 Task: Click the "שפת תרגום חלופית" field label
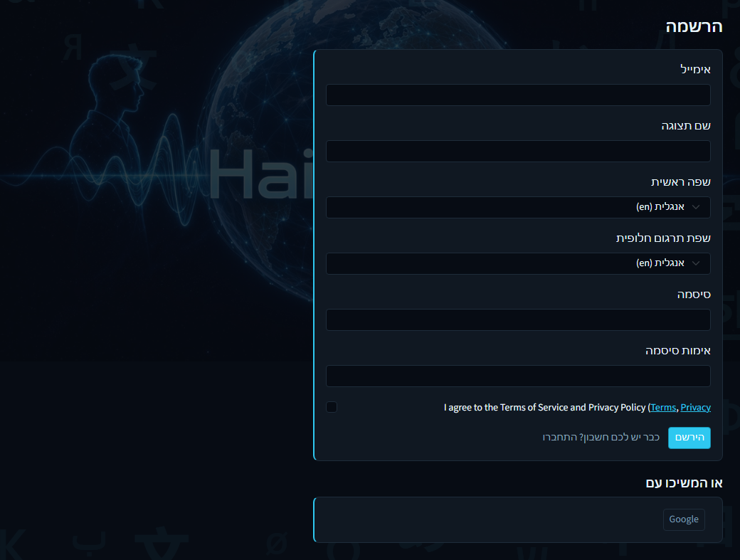pyautogui.click(x=663, y=238)
